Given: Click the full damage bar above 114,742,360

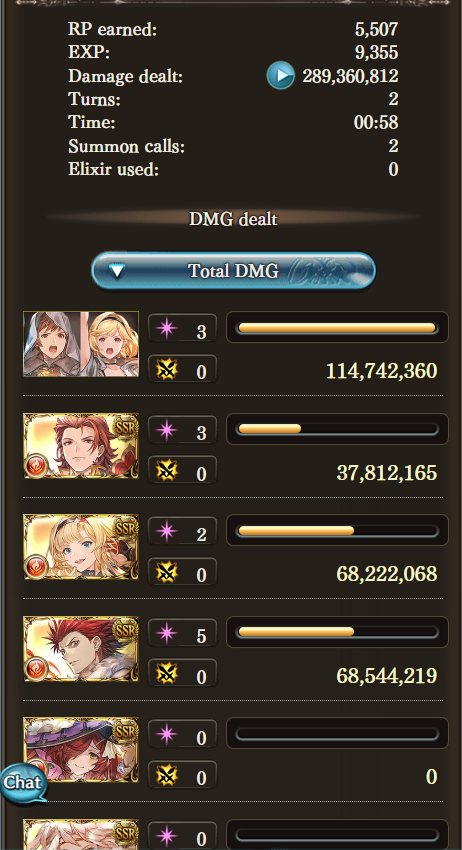Looking at the screenshot, I should [x=337, y=327].
